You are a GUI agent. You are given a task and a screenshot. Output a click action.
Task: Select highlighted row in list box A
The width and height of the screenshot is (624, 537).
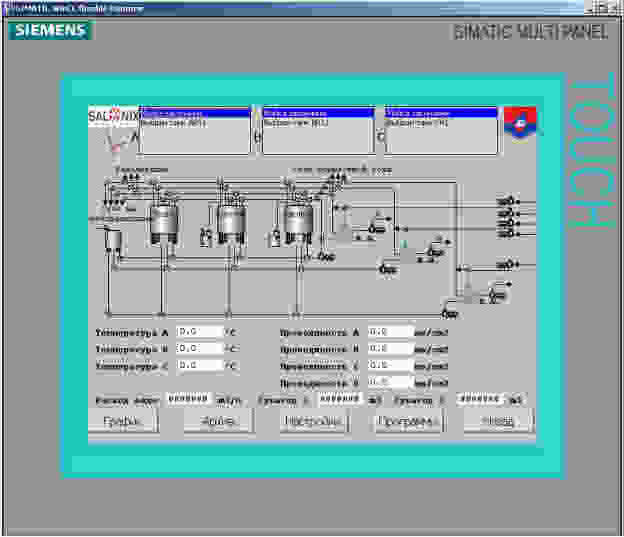click(195, 114)
